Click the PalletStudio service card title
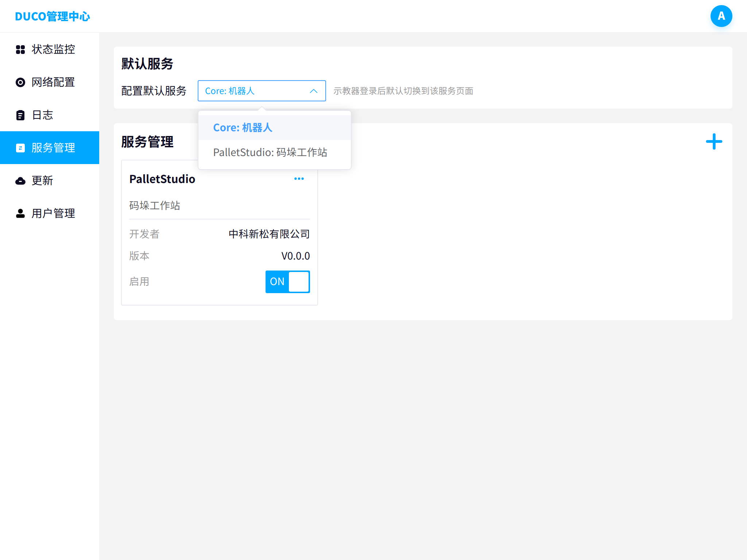 [x=162, y=179]
